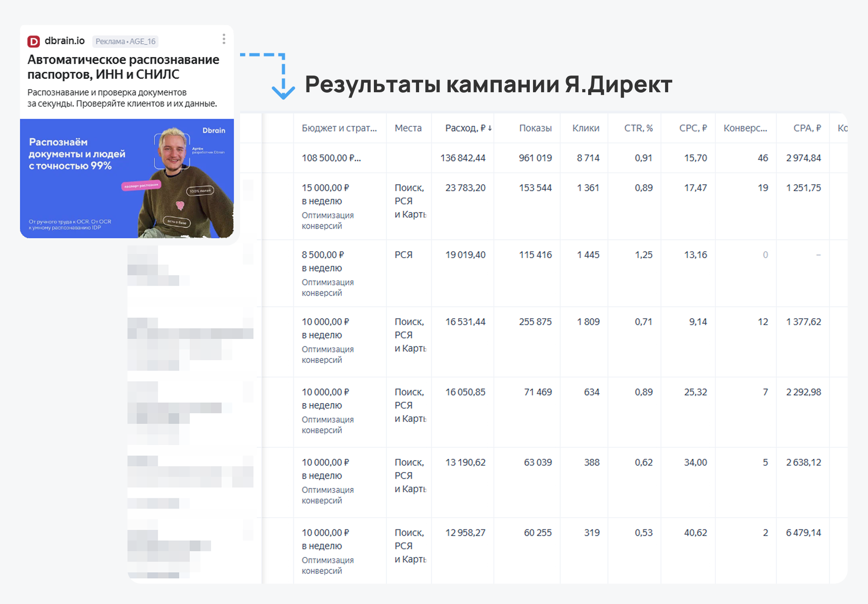Click the sort arrow next to Расход, ₽
This screenshot has height=604, width=868.
tap(489, 128)
